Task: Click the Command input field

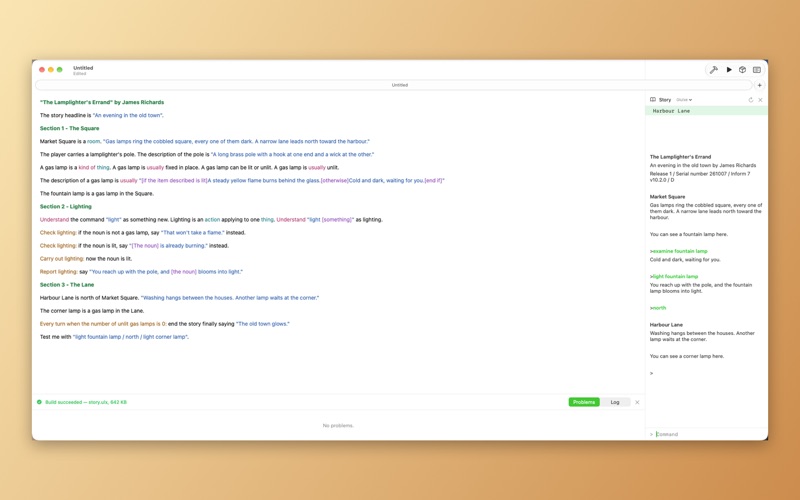Action: [709, 434]
